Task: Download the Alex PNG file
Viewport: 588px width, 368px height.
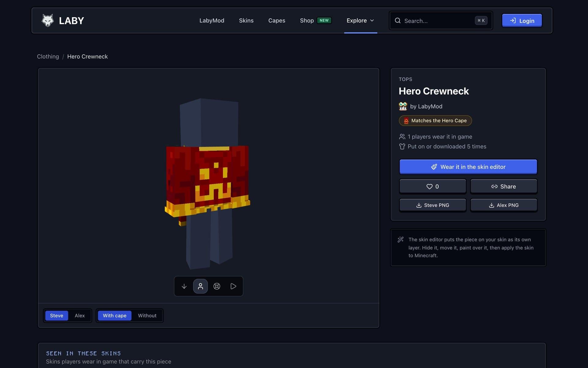Action: (x=503, y=205)
